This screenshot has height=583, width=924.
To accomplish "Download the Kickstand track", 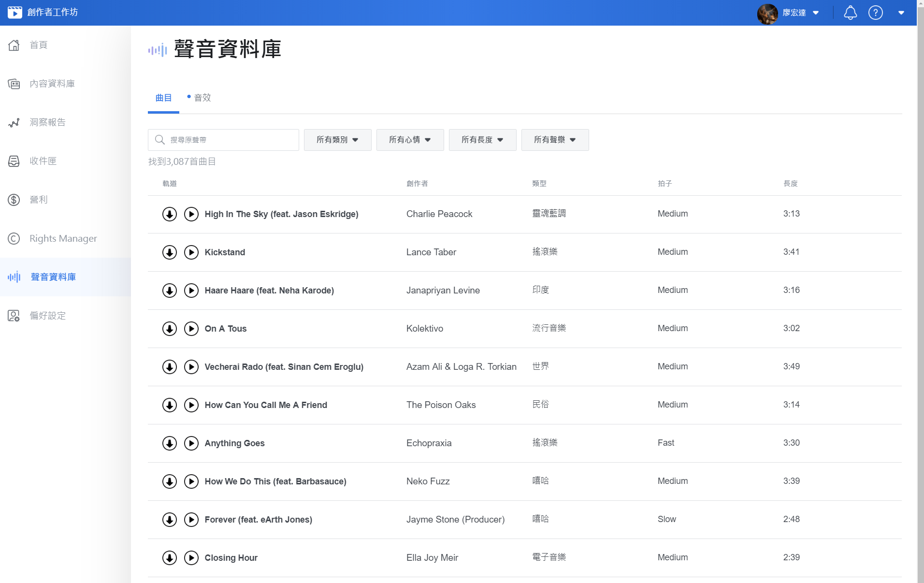I will (170, 252).
